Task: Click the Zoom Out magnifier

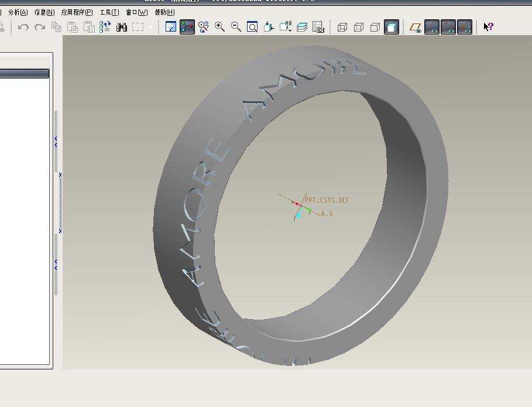Action: coord(236,27)
